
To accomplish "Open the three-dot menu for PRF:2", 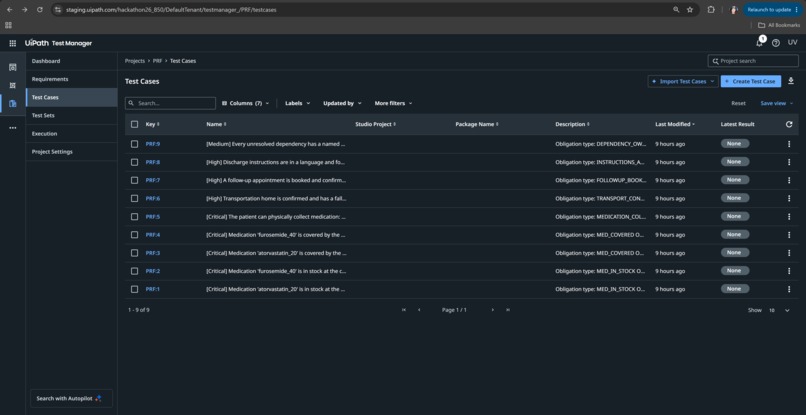I will (x=789, y=271).
